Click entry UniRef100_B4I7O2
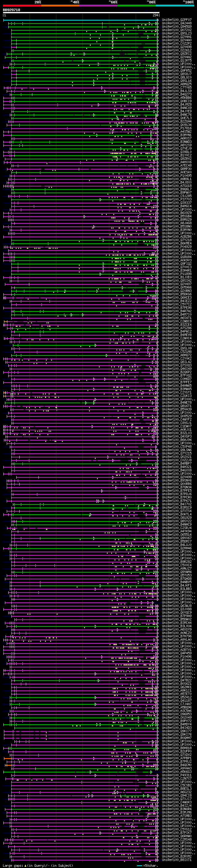The height and width of the screenshot is (868, 197). click(177, 504)
